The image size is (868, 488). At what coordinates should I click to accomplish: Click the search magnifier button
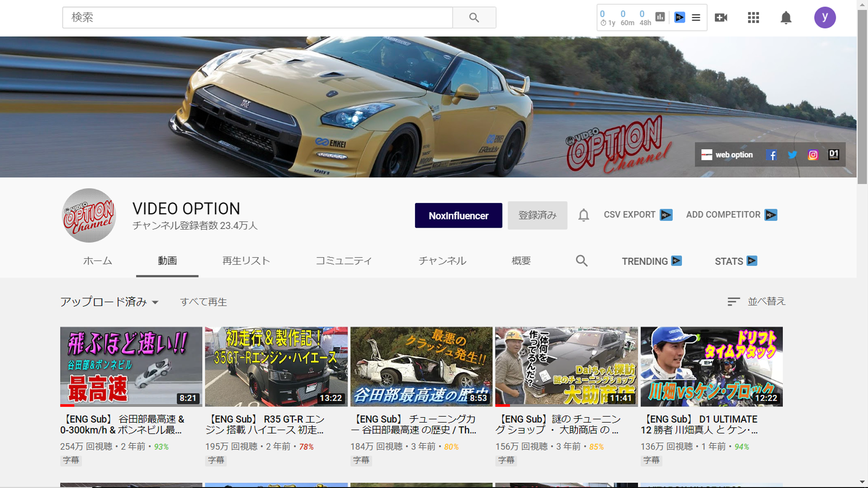(474, 18)
